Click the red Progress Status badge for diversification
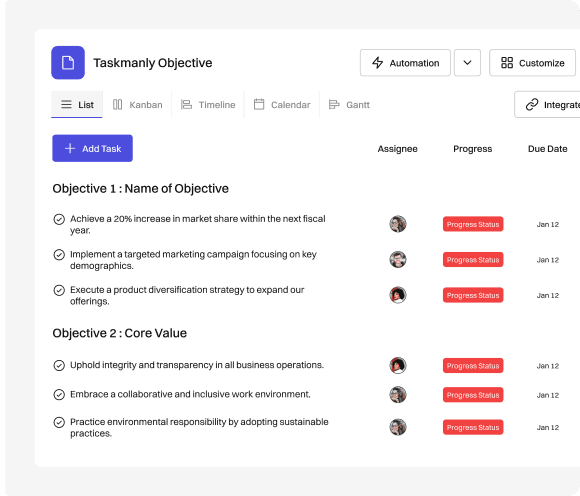 [x=473, y=295]
